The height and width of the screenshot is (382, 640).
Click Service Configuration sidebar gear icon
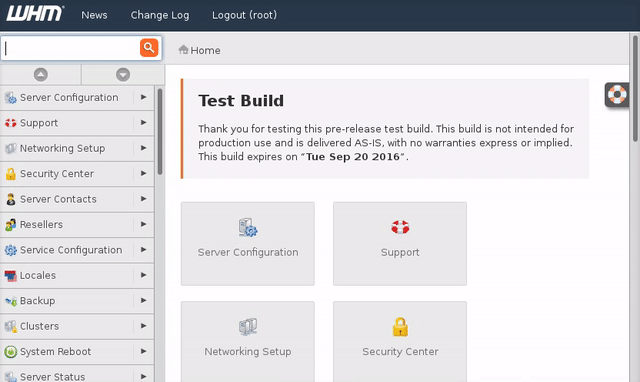(x=11, y=250)
